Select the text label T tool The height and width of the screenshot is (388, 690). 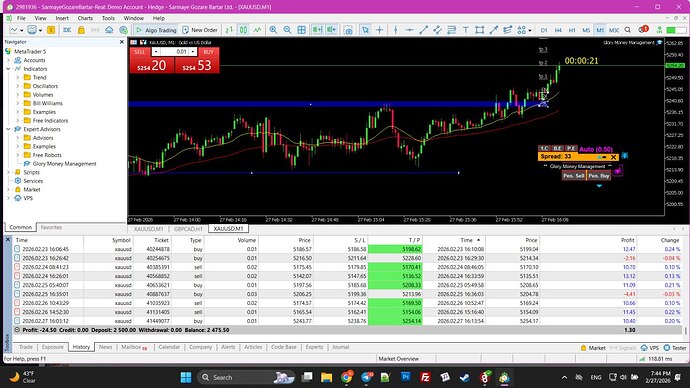pyautogui.click(x=466, y=30)
